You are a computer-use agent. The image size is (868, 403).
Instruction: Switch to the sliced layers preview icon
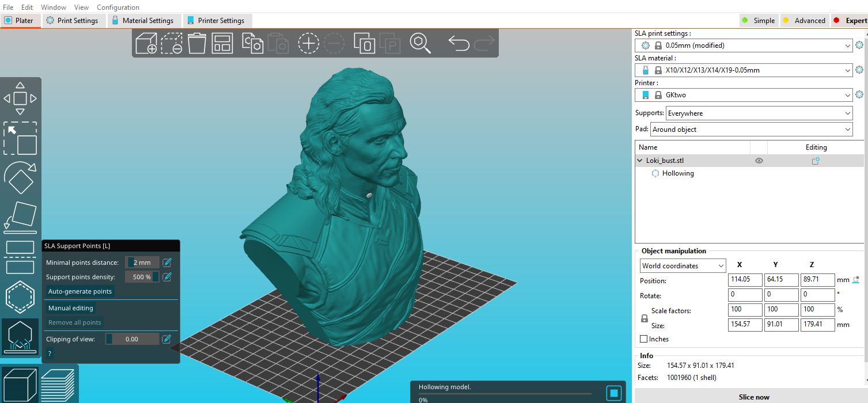58,385
